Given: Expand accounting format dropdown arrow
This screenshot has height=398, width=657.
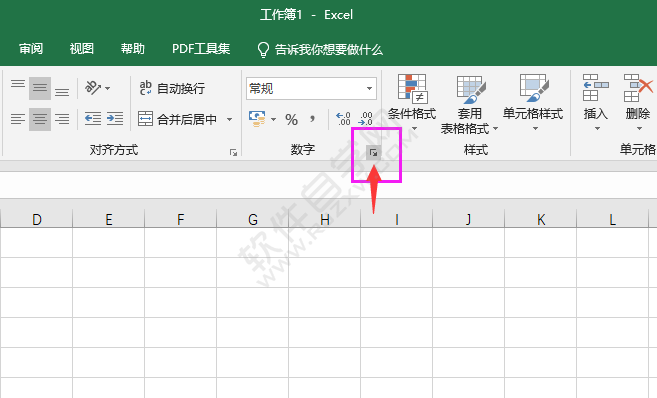Looking at the screenshot, I should tap(274, 119).
